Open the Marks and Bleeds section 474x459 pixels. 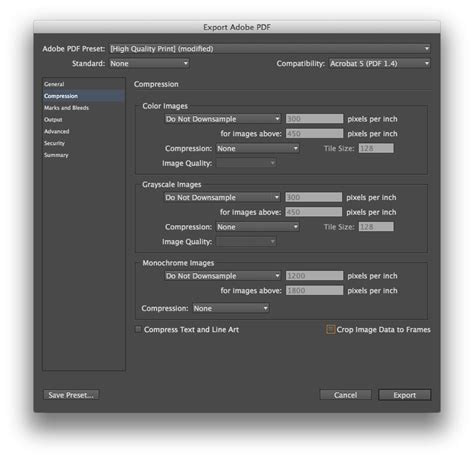[x=66, y=108]
